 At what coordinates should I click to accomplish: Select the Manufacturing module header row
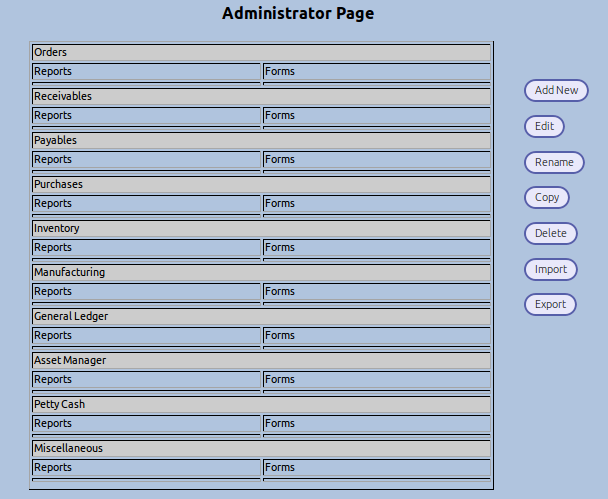[x=261, y=272]
